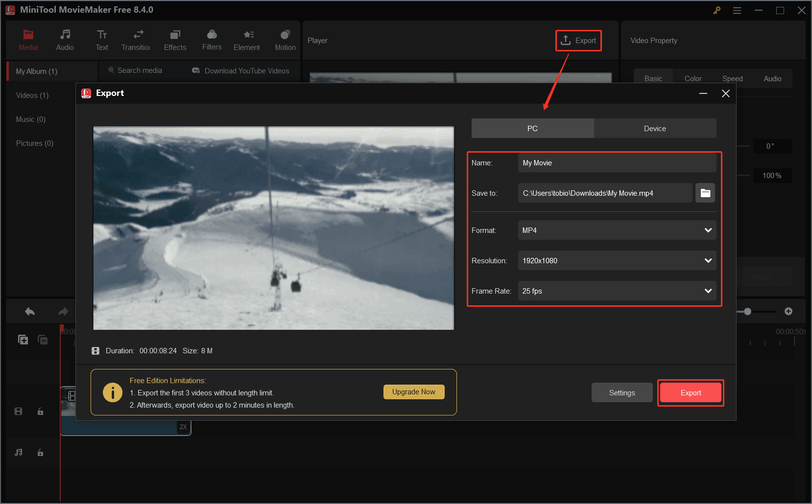
Task: Click the Upgrade Now button
Action: tap(414, 391)
